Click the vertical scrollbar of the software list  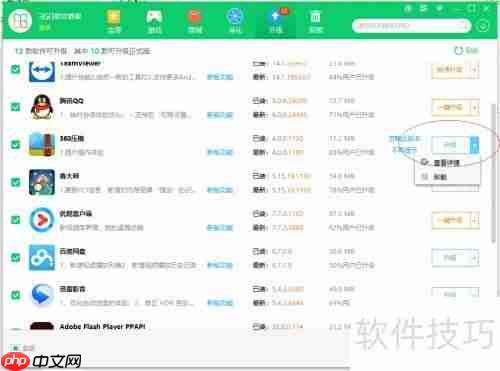point(494,173)
